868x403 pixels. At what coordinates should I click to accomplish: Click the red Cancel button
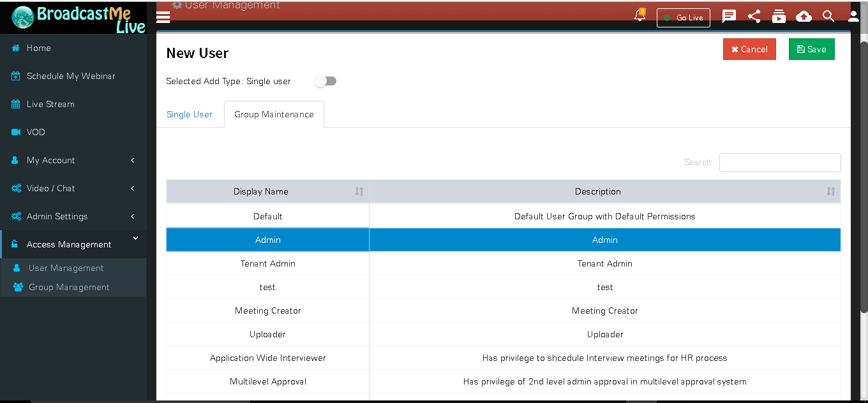(x=749, y=49)
